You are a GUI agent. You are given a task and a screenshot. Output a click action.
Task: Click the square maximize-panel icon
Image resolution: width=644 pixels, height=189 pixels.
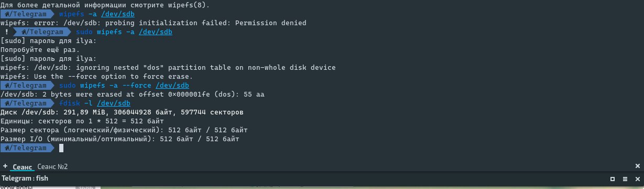point(612,178)
